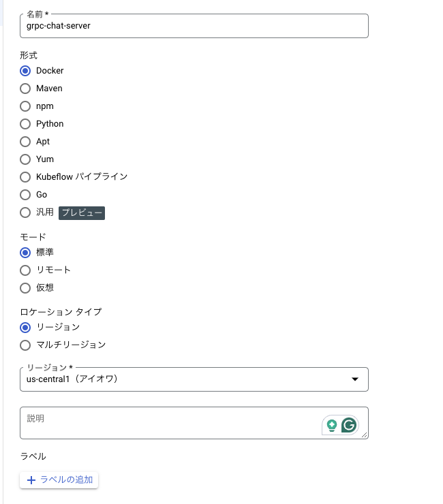Viewport: 443px width, 504px height.
Task: Click the Grammarly icon in description field
Action: coord(349,426)
